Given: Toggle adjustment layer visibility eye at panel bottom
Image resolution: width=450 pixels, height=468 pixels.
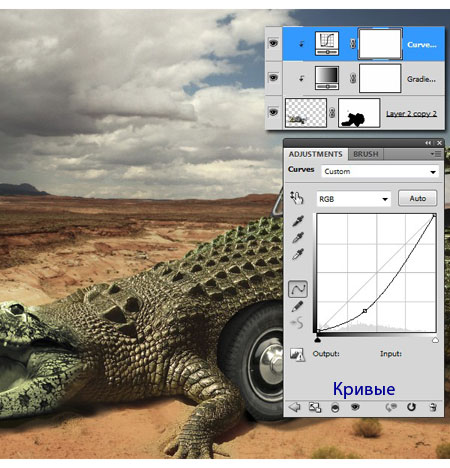Looking at the screenshot, I should coord(355,407).
